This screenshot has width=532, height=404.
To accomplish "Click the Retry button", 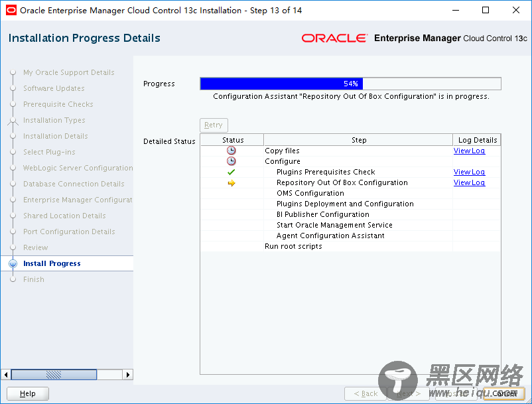I will pyautogui.click(x=214, y=125).
